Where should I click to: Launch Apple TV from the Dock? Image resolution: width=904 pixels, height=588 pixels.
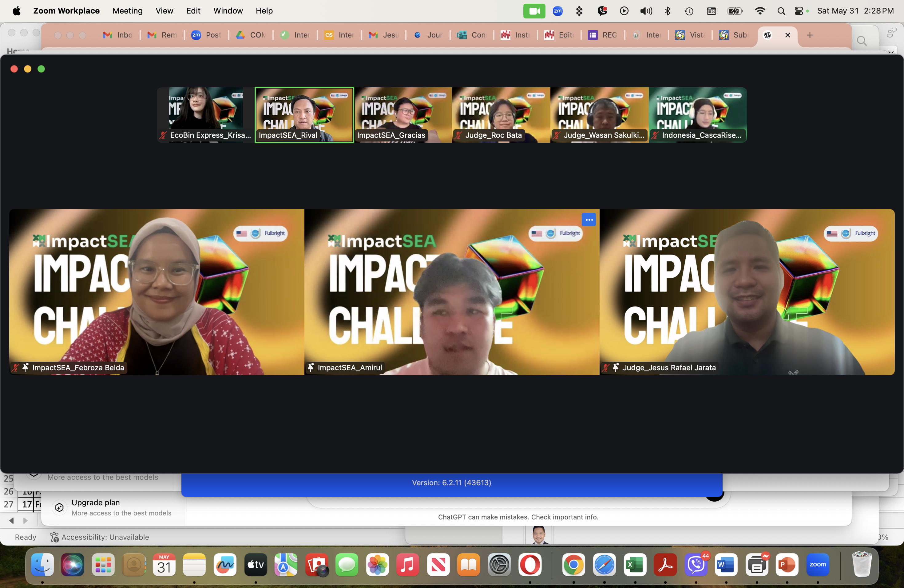[x=256, y=565]
